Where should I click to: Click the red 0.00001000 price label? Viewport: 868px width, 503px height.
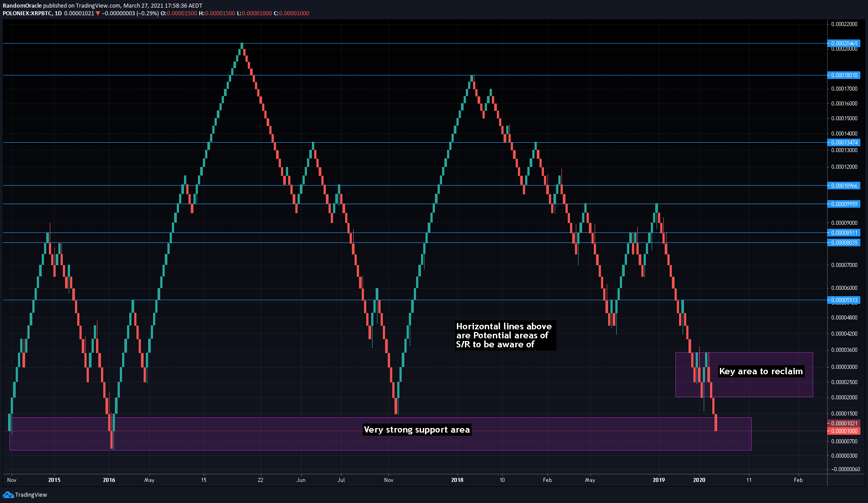pos(844,431)
